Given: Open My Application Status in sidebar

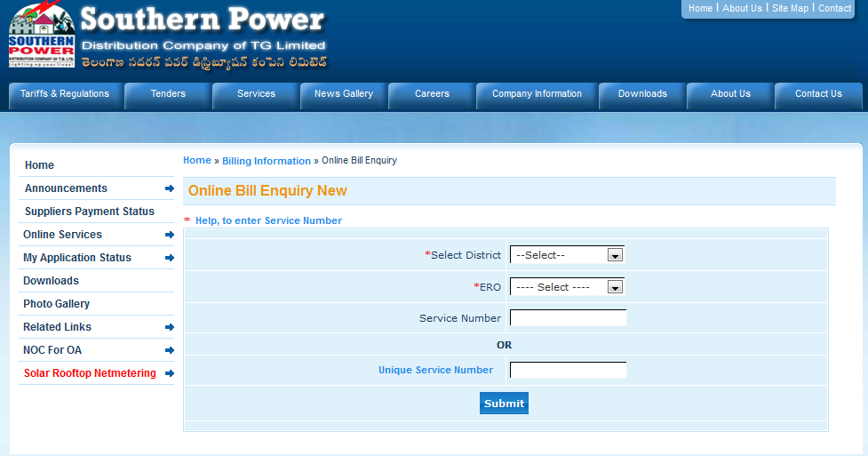Looking at the screenshot, I should (x=77, y=258).
